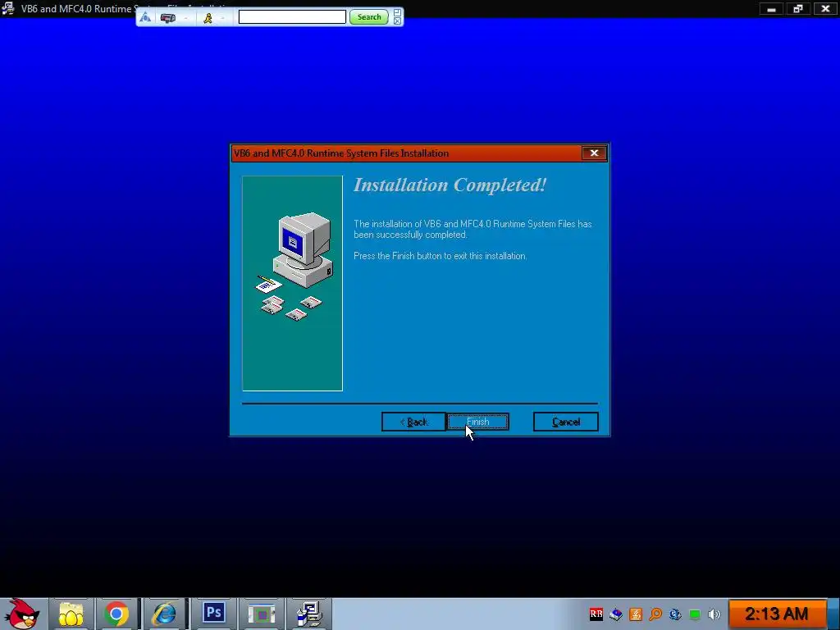This screenshot has height=630, width=840.
Task: Click the 2:13 AM clock
Action: pyautogui.click(x=776, y=614)
